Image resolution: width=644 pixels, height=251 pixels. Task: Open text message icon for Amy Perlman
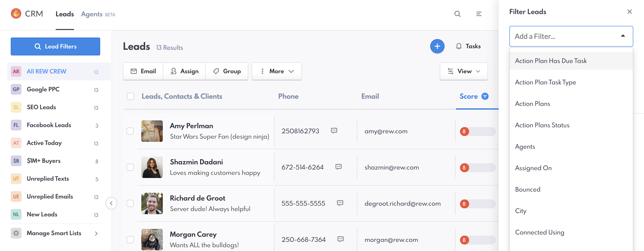pos(334,131)
